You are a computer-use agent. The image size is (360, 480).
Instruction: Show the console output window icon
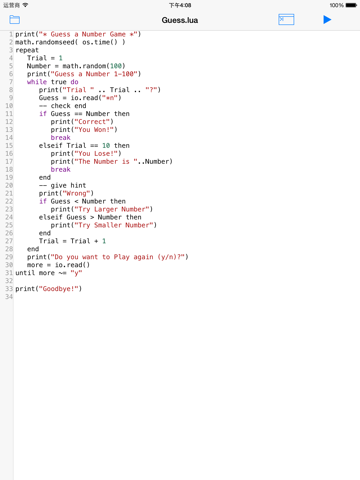286,20
